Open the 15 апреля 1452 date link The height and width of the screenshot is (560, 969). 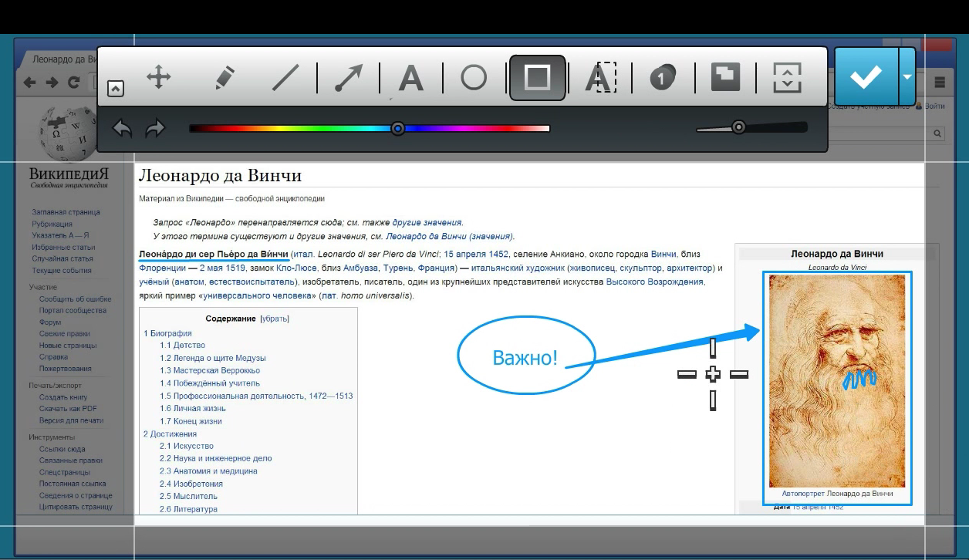click(x=476, y=254)
